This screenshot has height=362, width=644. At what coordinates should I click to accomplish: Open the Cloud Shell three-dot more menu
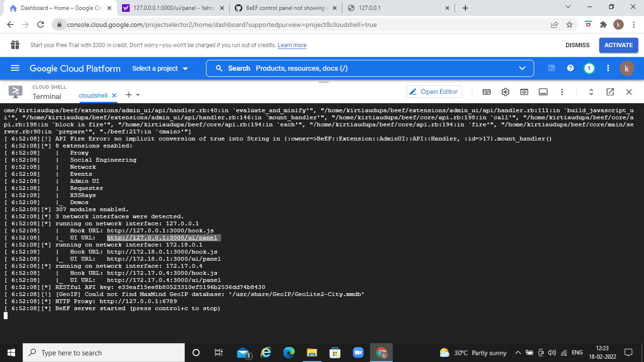pos(561,92)
